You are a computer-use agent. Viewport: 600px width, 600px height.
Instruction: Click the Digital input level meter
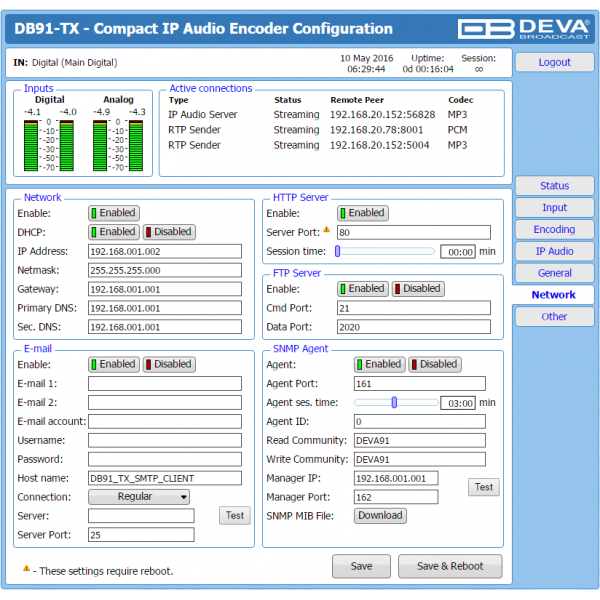pyautogui.click(x=49, y=145)
